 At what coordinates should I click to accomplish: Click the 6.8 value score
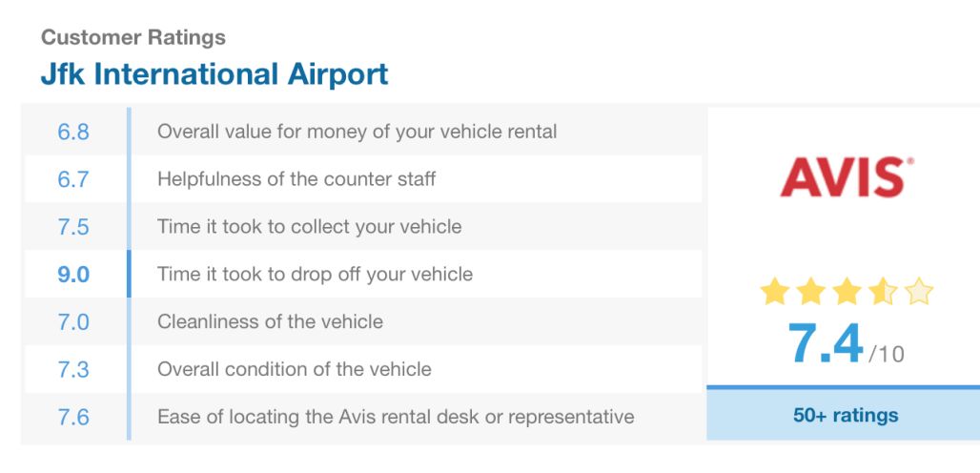tap(73, 132)
